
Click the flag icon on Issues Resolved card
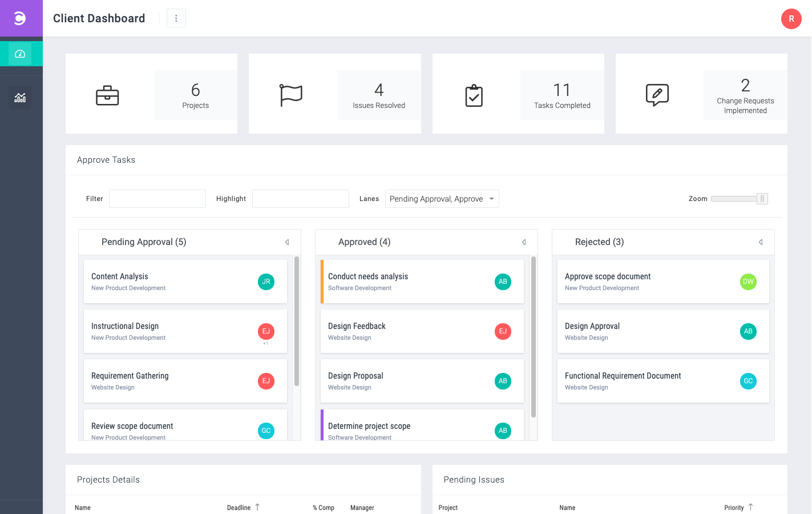pos(290,95)
